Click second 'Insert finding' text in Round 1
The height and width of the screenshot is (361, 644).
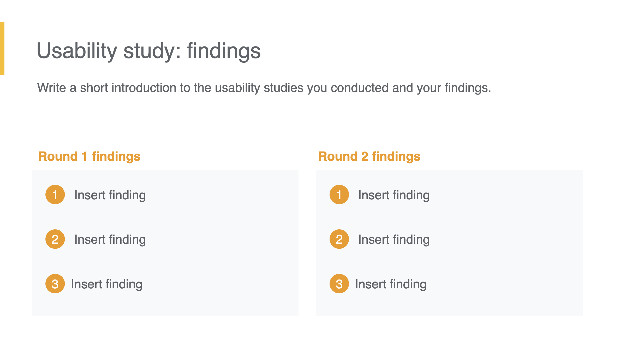[110, 240]
